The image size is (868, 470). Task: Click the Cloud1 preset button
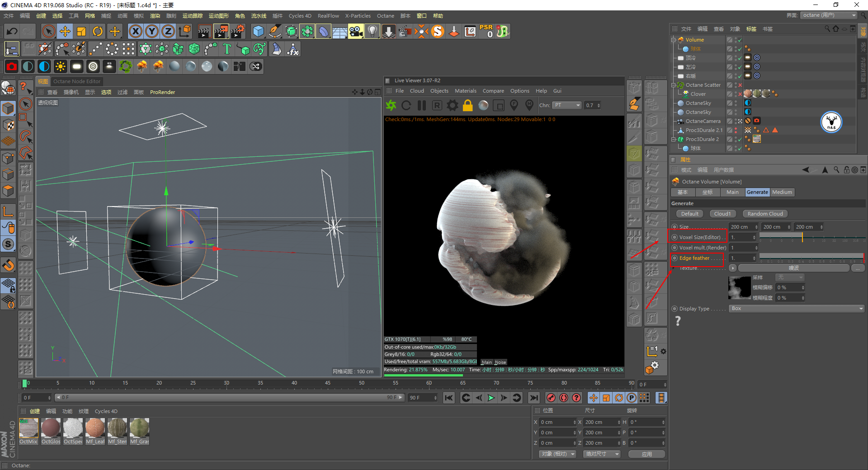[x=722, y=214]
